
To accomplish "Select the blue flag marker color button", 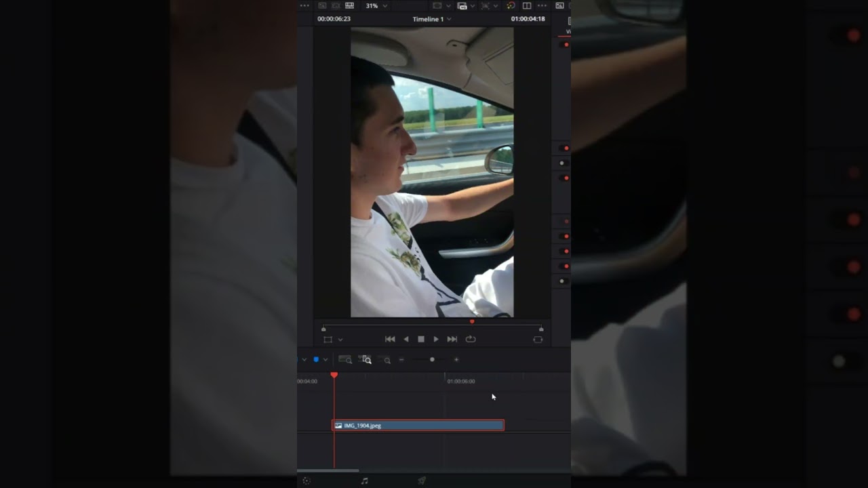I will [x=316, y=359].
